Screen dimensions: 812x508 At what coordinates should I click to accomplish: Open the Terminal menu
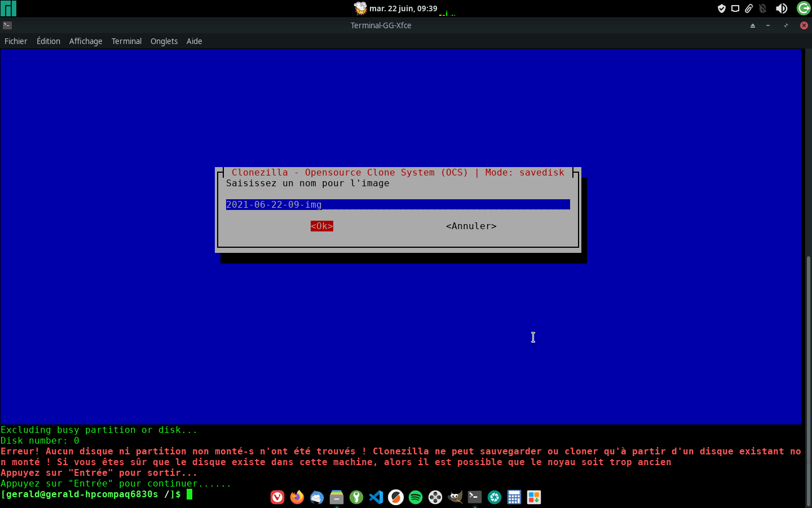click(126, 41)
